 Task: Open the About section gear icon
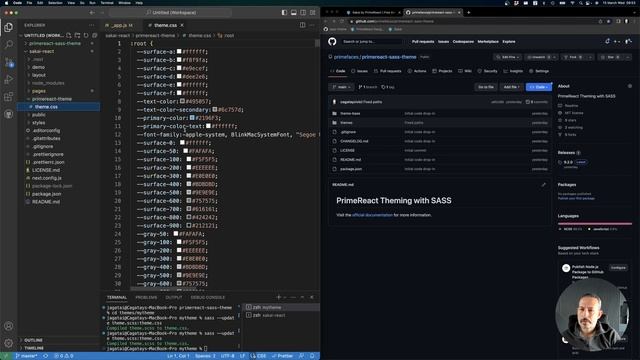[630, 86]
